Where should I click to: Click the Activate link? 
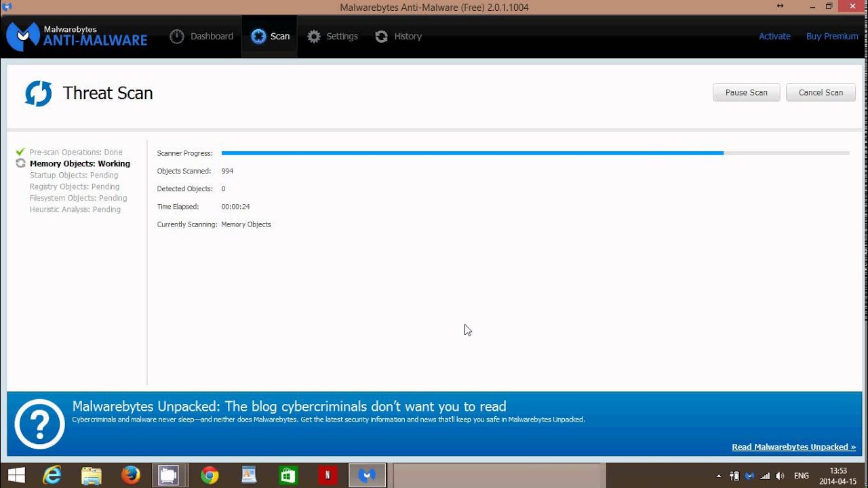point(774,37)
